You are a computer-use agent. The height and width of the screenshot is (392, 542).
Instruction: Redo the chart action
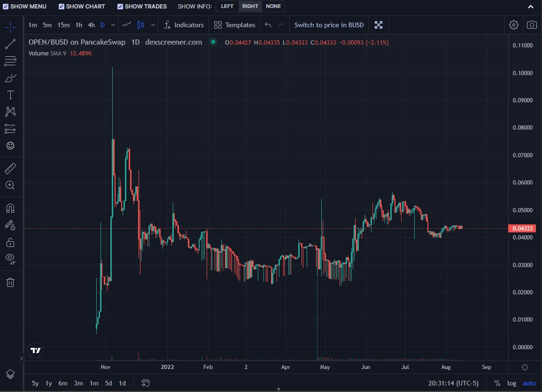281,25
